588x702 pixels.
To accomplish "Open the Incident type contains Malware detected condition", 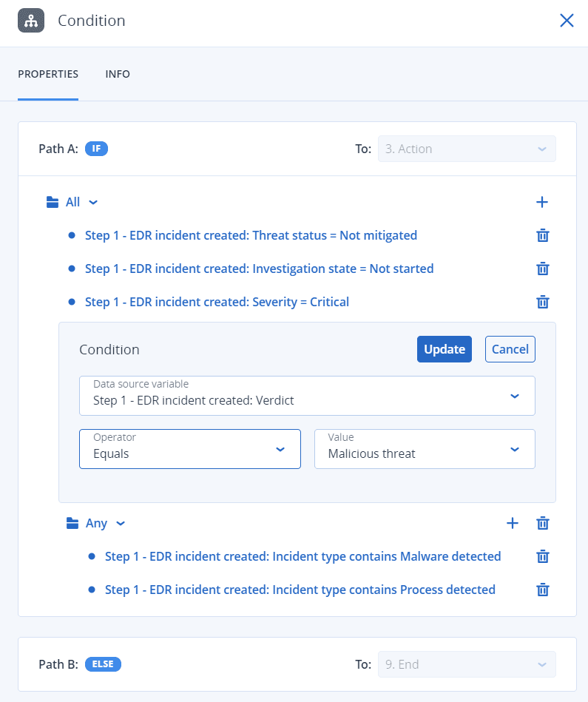I will click(x=303, y=556).
